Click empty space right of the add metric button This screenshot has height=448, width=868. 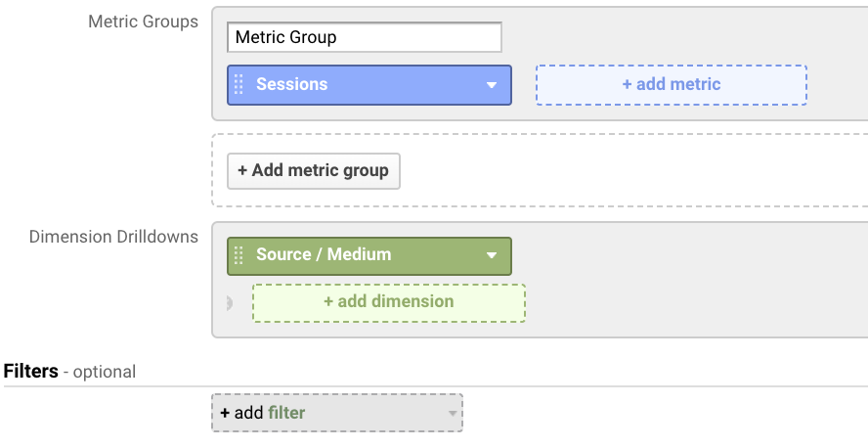837,85
